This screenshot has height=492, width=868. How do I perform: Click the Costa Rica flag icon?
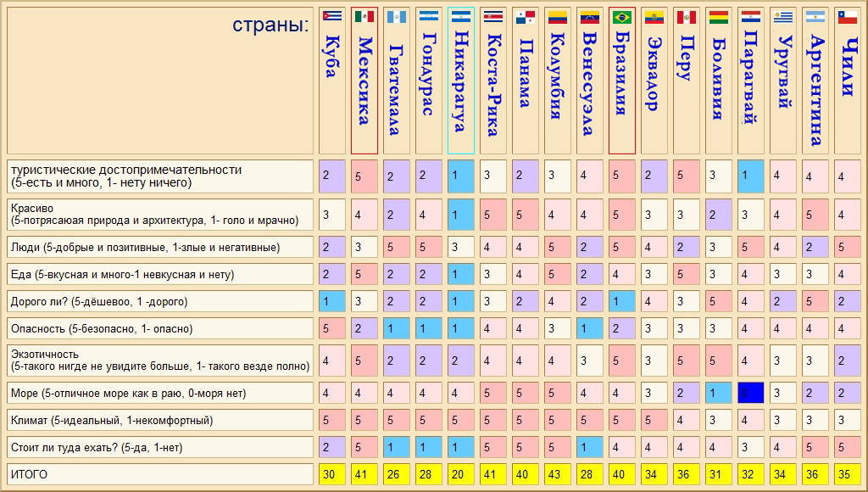(x=493, y=17)
